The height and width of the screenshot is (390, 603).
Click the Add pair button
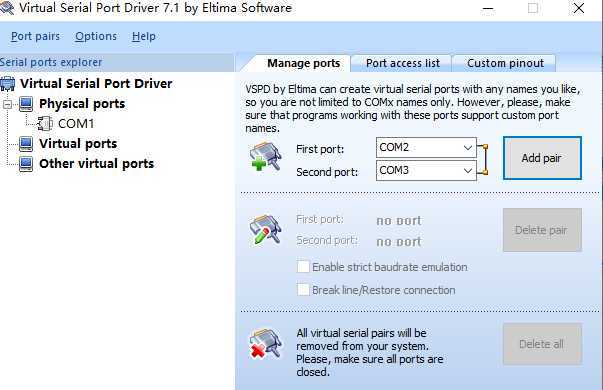click(x=542, y=158)
